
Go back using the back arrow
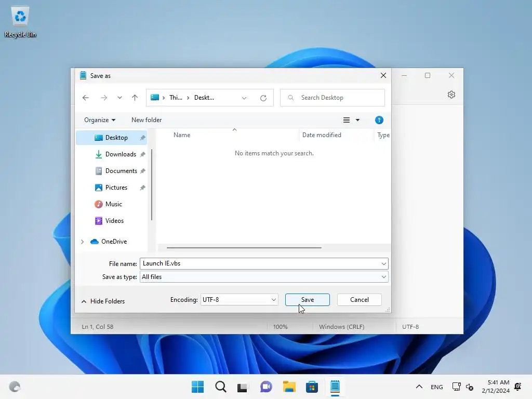(x=86, y=98)
